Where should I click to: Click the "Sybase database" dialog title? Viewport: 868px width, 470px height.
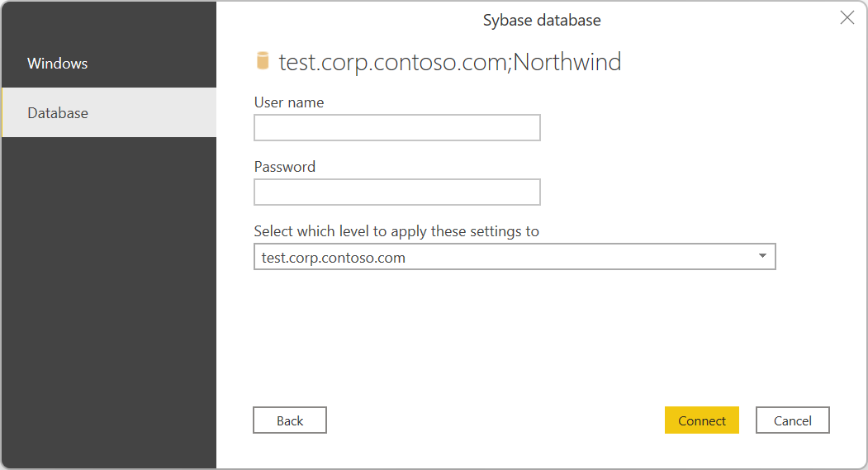[542, 20]
